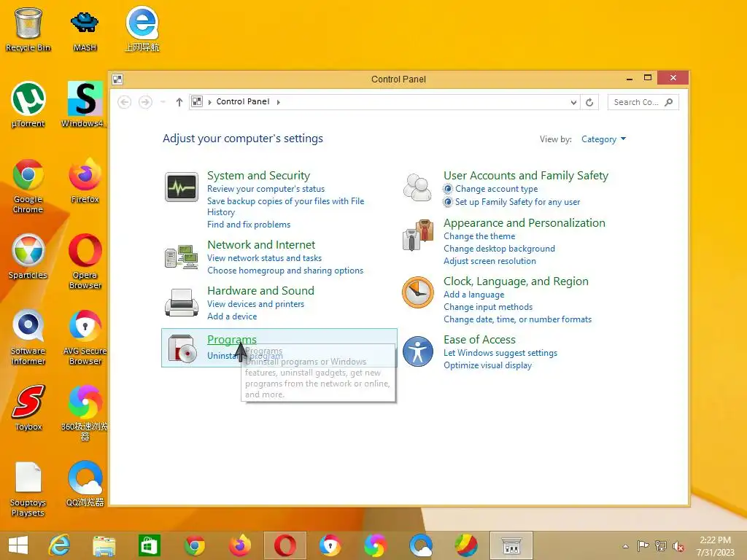Screen dimensions: 747x560
Task: Click the Ease of Access icon
Action: [418, 351]
